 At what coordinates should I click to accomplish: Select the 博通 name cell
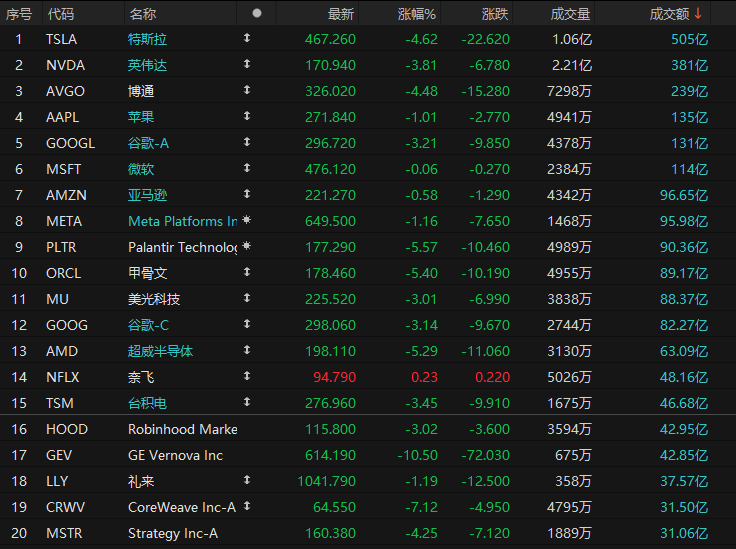coord(141,91)
